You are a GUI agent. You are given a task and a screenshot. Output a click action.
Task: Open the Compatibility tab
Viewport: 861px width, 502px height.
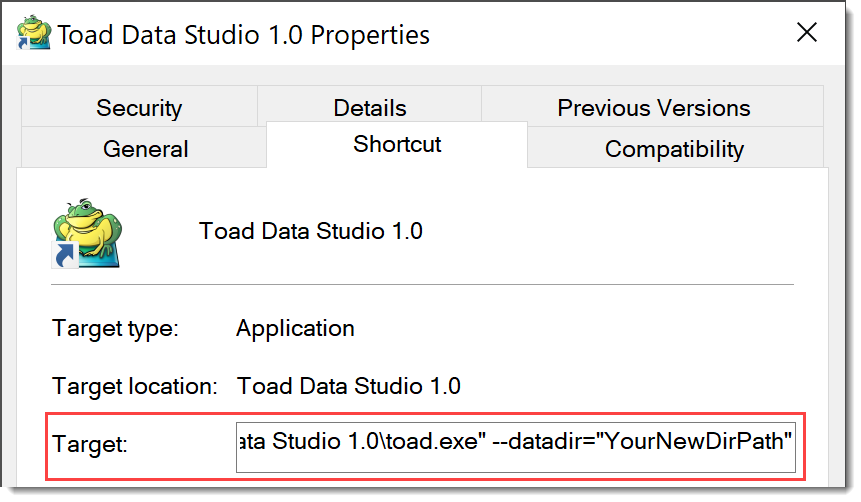pos(674,149)
